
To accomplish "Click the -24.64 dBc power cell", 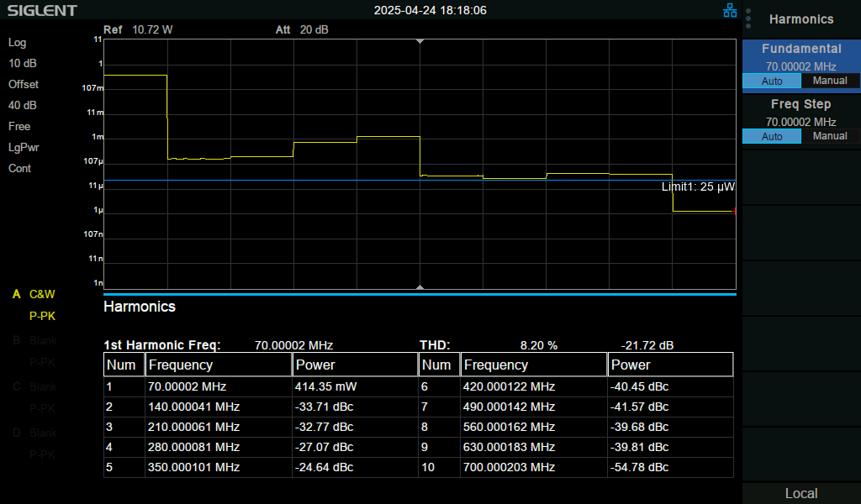I will coord(355,467).
